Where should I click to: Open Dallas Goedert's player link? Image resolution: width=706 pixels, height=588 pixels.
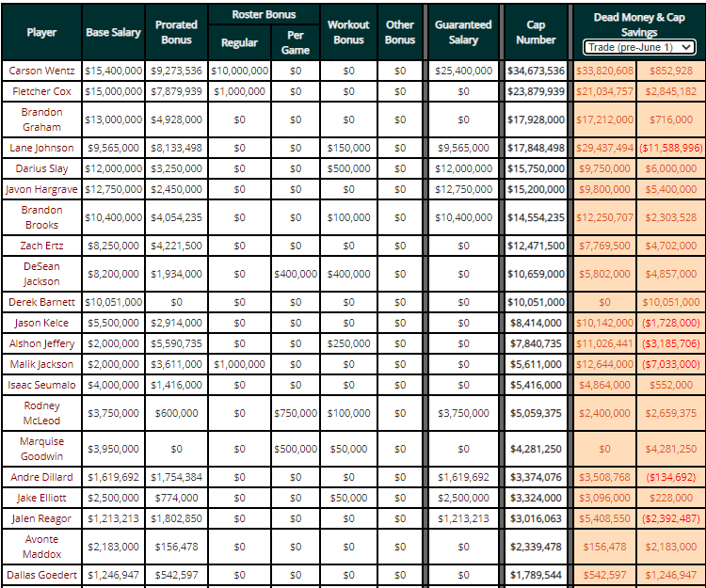(41, 574)
